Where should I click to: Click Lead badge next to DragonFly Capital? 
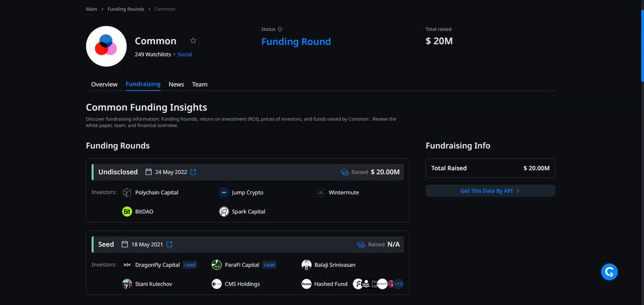pyautogui.click(x=190, y=265)
